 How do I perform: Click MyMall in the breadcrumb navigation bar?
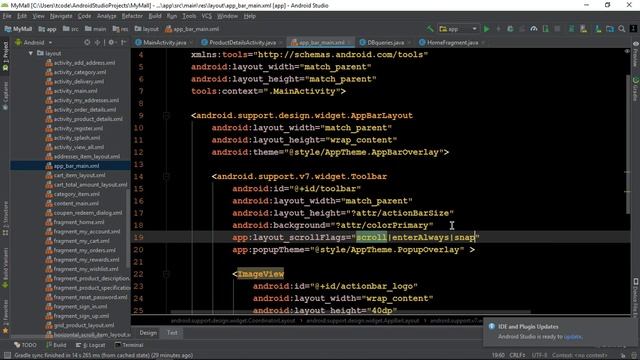[18, 29]
